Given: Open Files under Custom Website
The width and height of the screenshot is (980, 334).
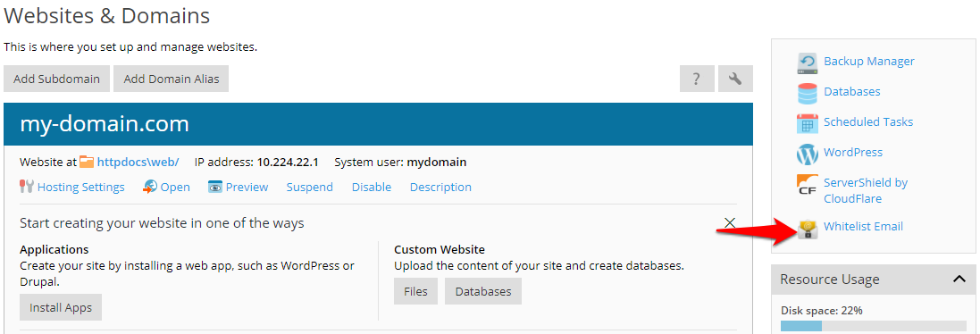Looking at the screenshot, I should [415, 291].
